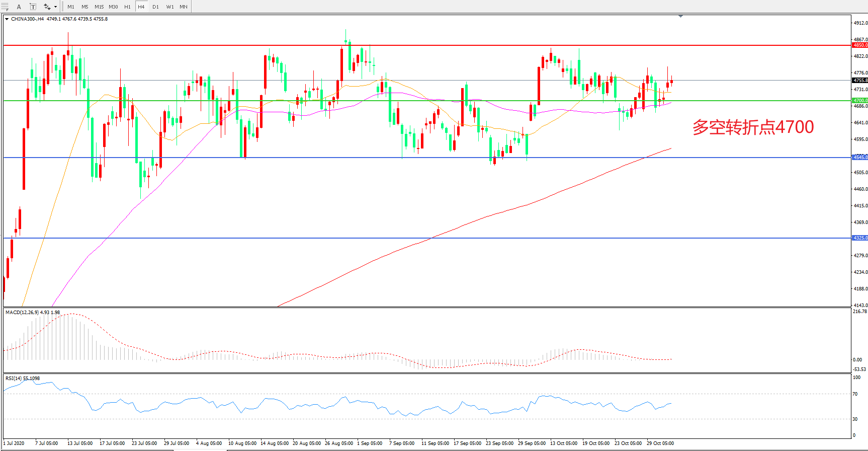
Task: Select the H1 timeframe button
Action: (127, 7)
